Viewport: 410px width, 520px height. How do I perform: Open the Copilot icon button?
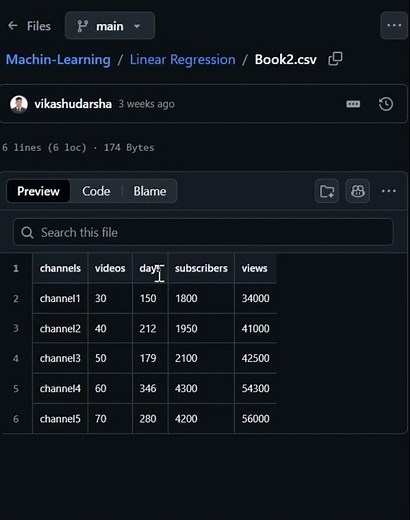click(x=358, y=191)
